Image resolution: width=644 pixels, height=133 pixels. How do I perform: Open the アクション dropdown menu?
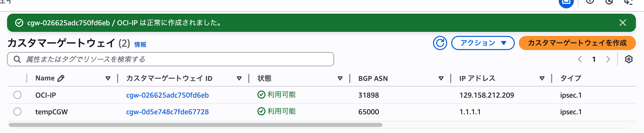(x=483, y=43)
